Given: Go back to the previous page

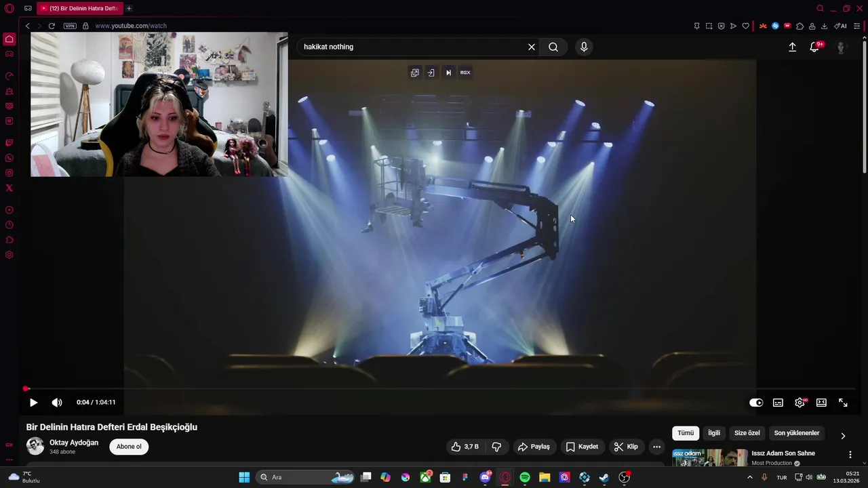Looking at the screenshot, I should 27,26.
